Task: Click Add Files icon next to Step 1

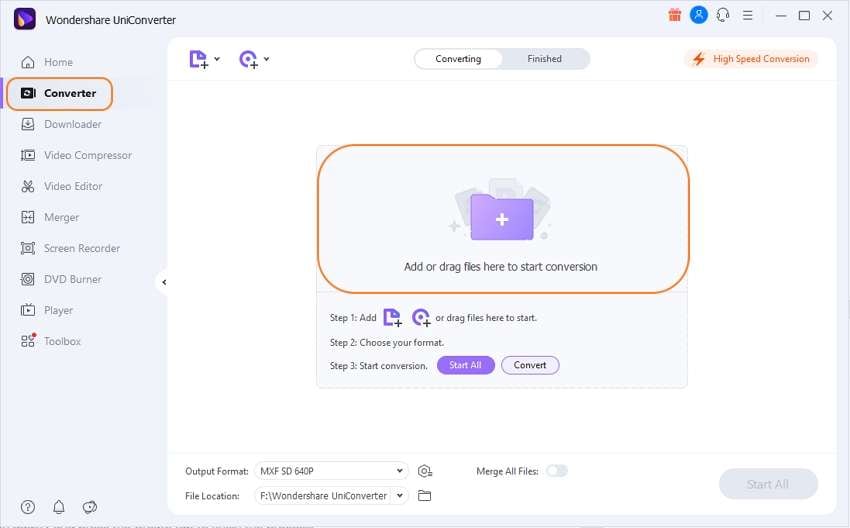Action: 392,317
